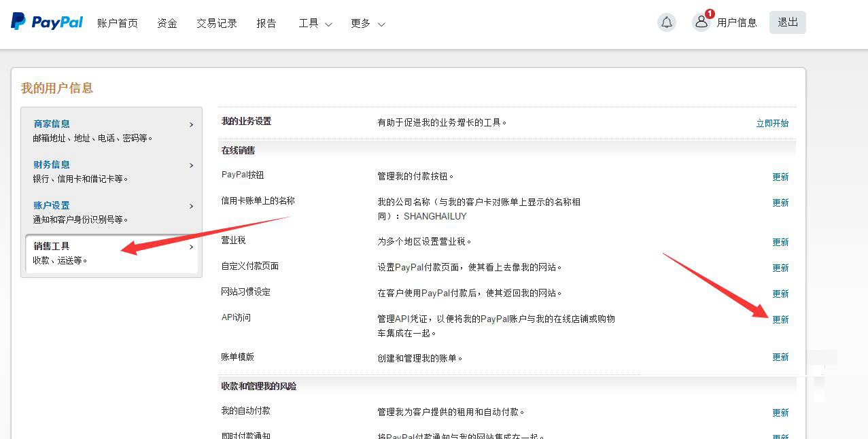Click 更新 for 信用卡账单上的名称

pyautogui.click(x=780, y=203)
